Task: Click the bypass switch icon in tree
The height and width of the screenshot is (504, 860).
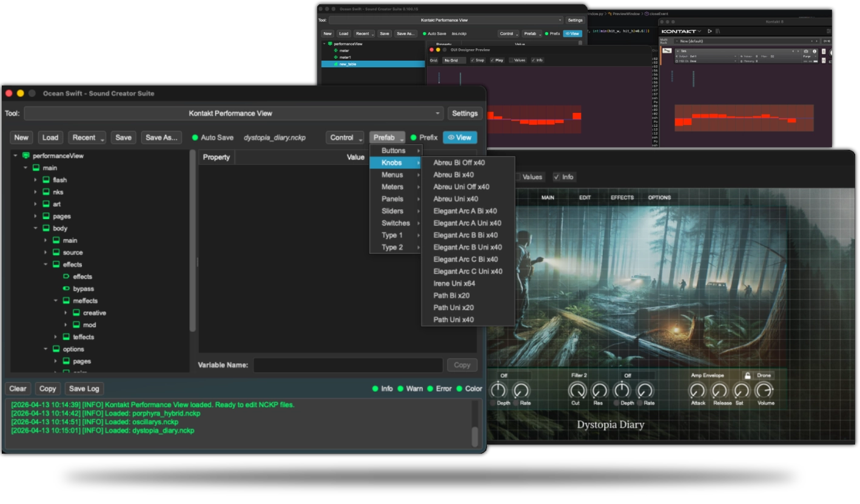Action: point(67,289)
